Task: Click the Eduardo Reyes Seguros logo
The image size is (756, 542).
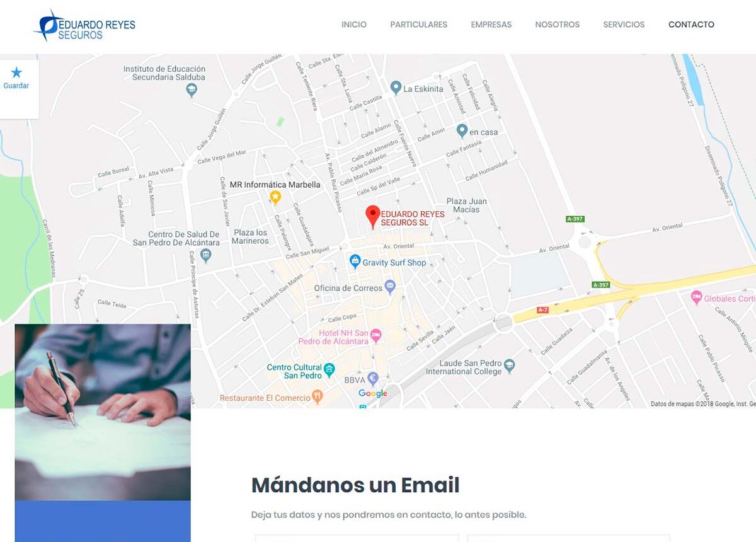Action: point(84,26)
